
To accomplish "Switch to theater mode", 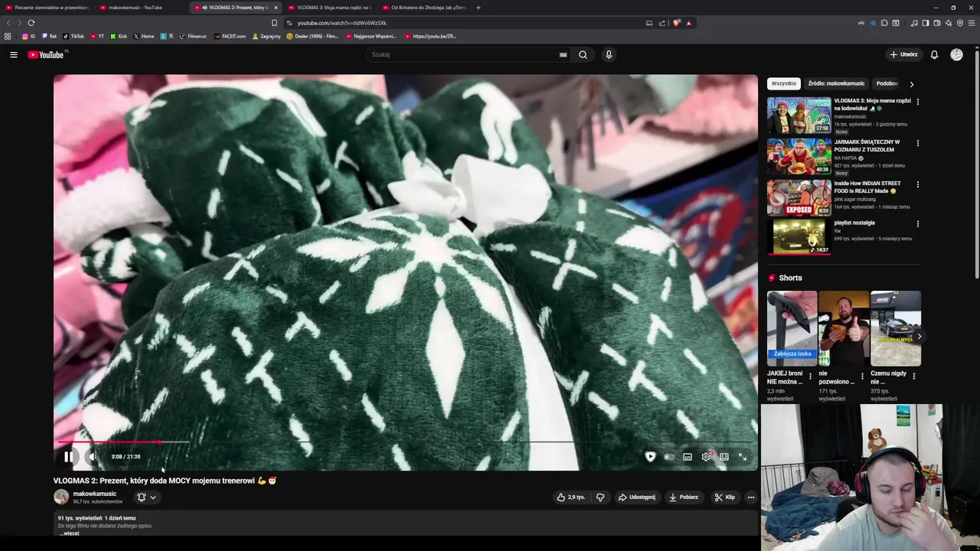I will click(x=724, y=457).
